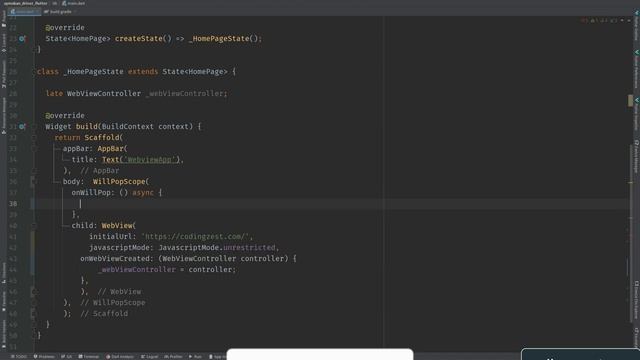Fold the createState class closing brace
The image size is (640, 360).
pyautogui.click(x=35, y=50)
